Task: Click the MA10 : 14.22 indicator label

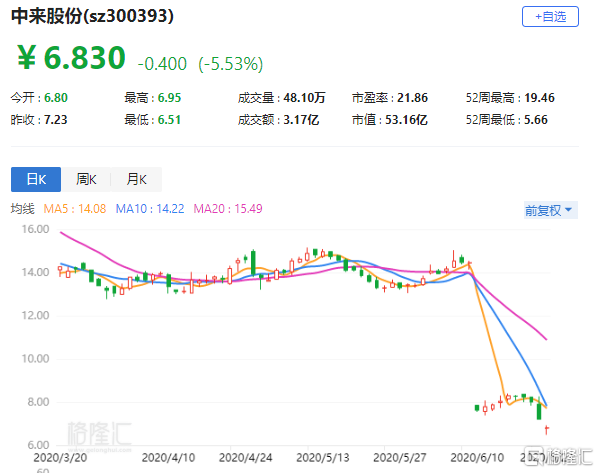Action: 150,209
